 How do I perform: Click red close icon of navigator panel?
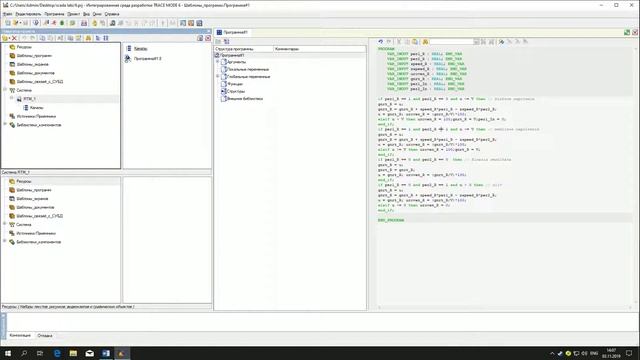tap(208, 38)
